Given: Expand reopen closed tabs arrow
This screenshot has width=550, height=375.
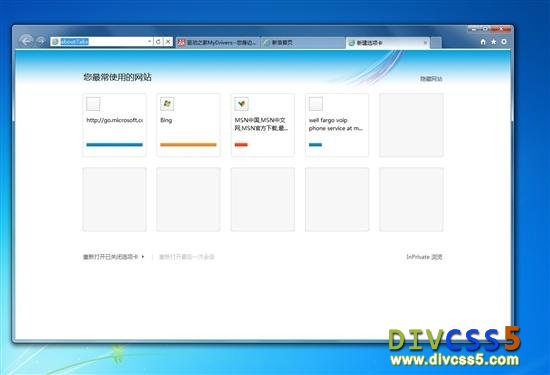Looking at the screenshot, I should (143, 257).
